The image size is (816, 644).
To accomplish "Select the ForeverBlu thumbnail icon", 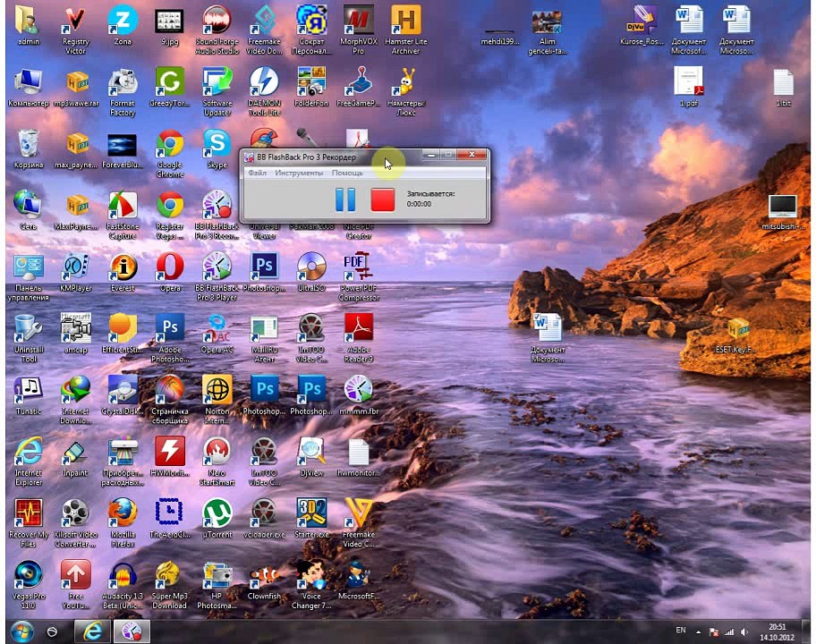I will coord(123,149).
